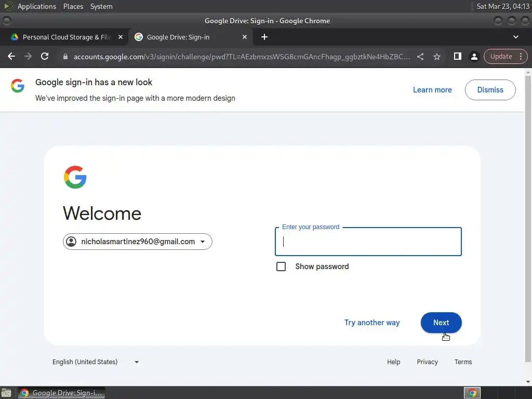This screenshot has width=532, height=399.
Task: Open the Applications menu
Action: (37, 6)
